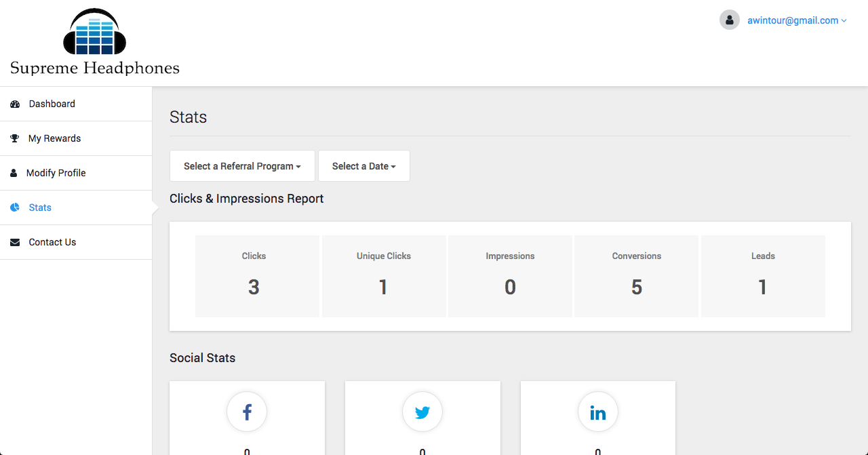Screen dimensions: 868x455
Task: Go to the Dashboard menu item
Action: (x=52, y=104)
